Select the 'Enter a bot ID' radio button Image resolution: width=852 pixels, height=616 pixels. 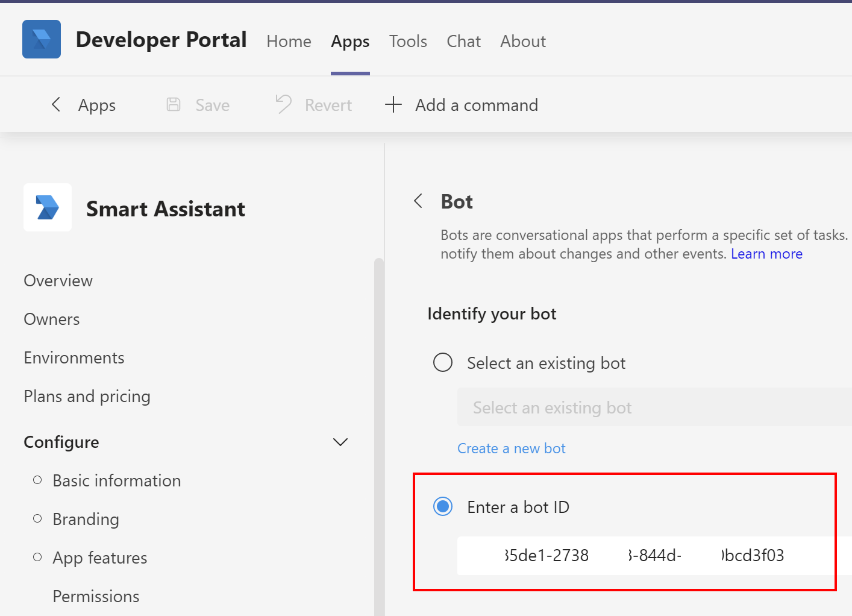coord(443,507)
